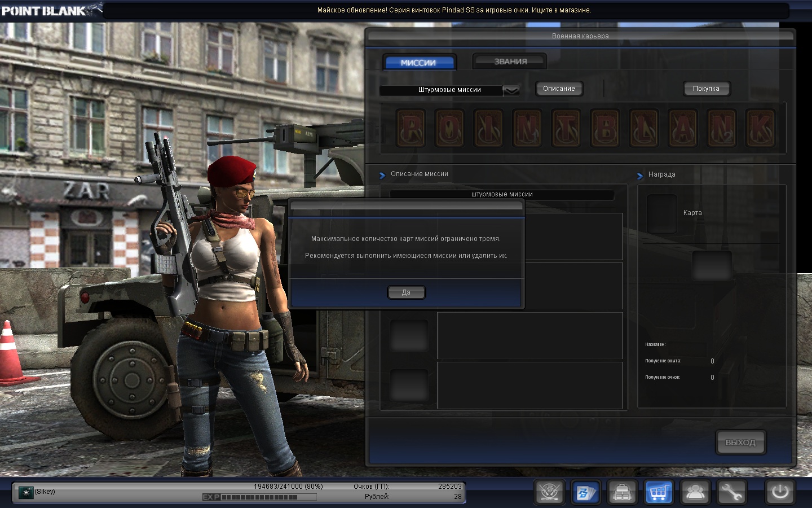Open the clan emblem icon in bottom bar
This screenshot has width=812, height=508.
pos(549,492)
